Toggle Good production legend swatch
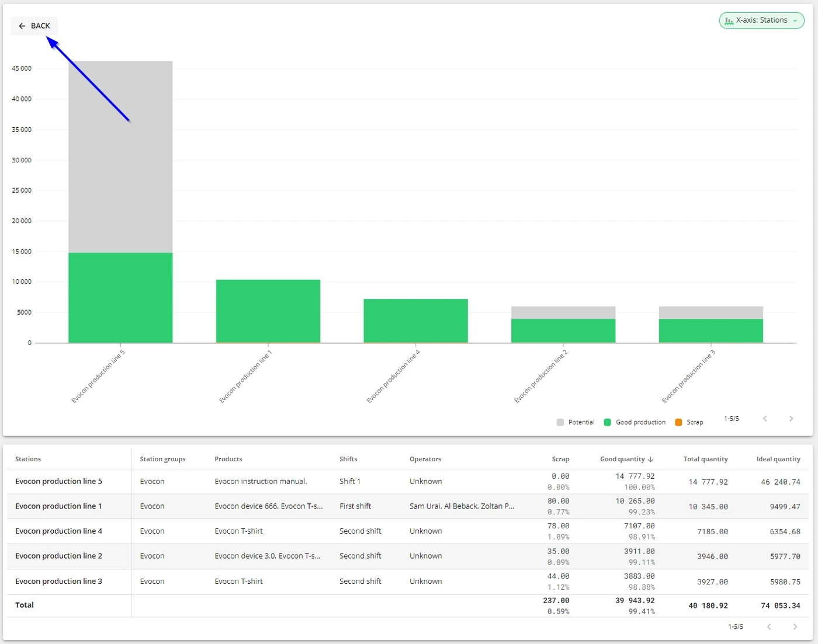Viewport: 818px width, 644px height. point(608,422)
